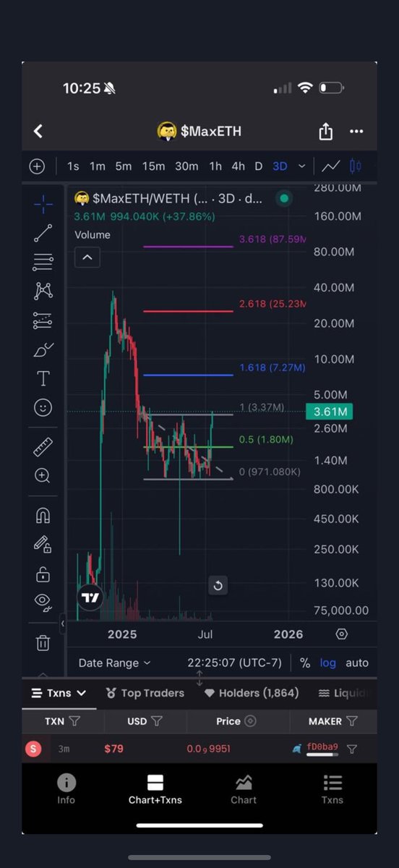399x868 pixels.
Task: Click the TradingView logo
Action: pos(90,597)
